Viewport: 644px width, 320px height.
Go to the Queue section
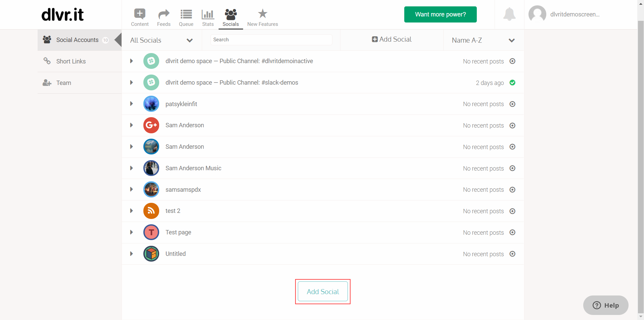coord(186,17)
